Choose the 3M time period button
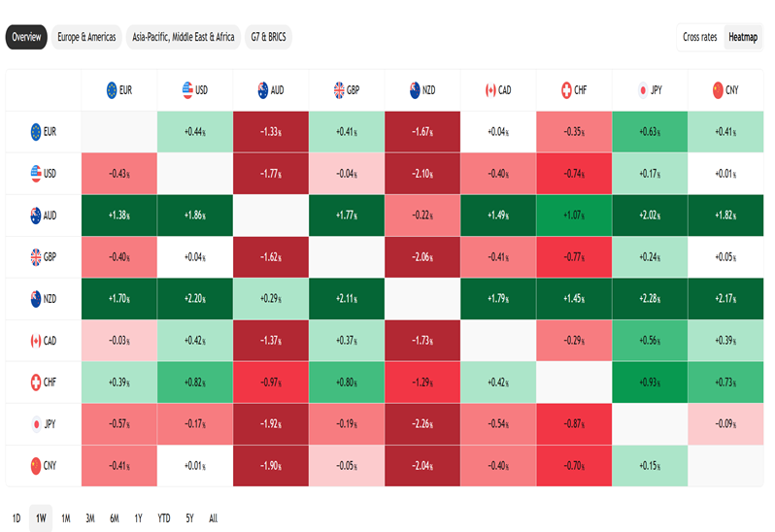The height and width of the screenshot is (532, 775). click(89, 517)
